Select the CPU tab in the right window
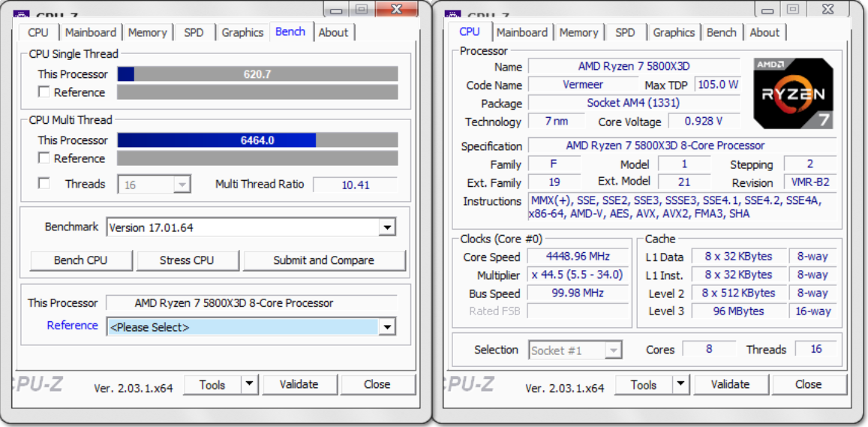Screen dimensions: 868x427 pos(470,32)
